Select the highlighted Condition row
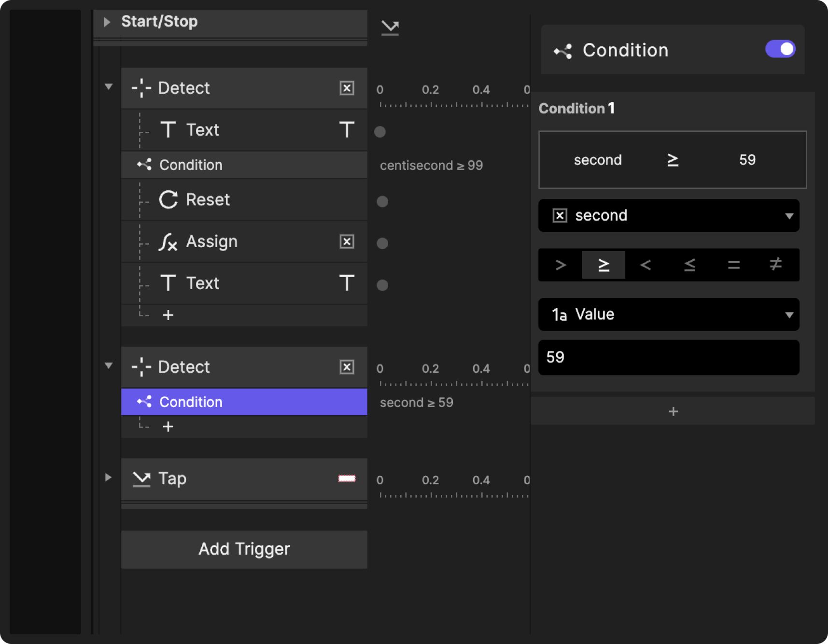Screen dimensions: 828x644 [x=244, y=402]
